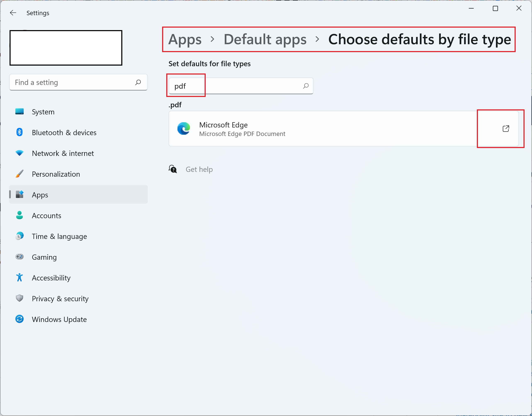This screenshot has height=416, width=532.
Task: Open Personalization settings
Action: (x=56, y=174)
